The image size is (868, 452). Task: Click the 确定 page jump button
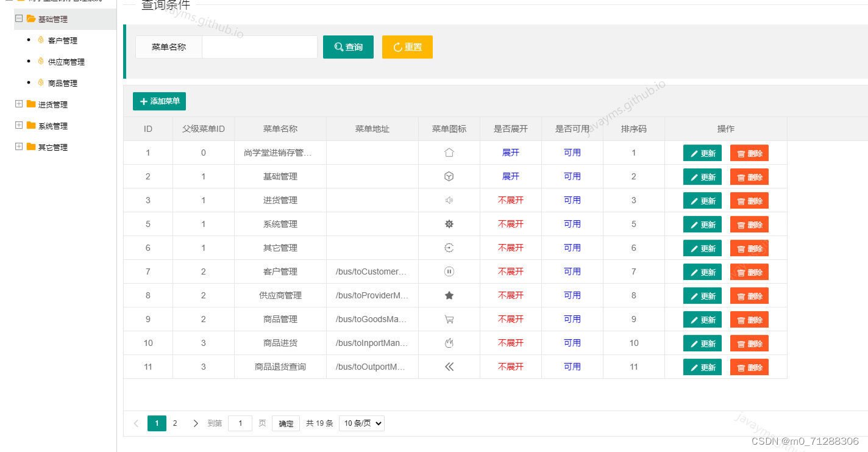pyautogui.click(x=286, y=423)
